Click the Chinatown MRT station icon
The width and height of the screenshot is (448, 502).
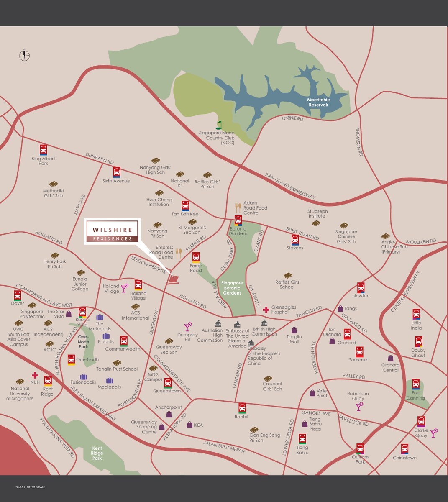(x=404, y=449)
